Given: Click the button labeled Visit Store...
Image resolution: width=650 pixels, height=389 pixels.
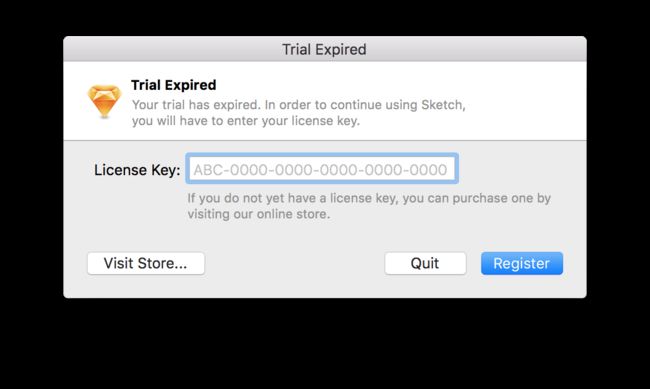Looking at the screenshot, I should click(x=146, y=263).
